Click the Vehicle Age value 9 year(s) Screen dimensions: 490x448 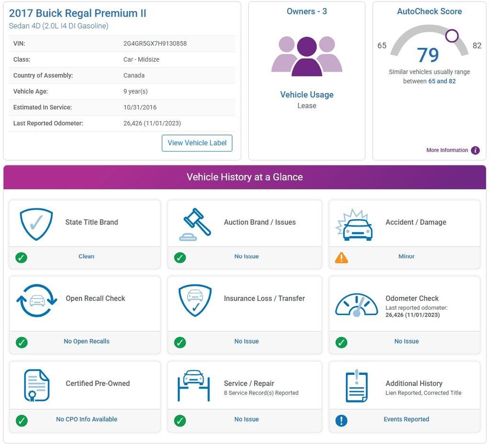click(x=135, y=91)
